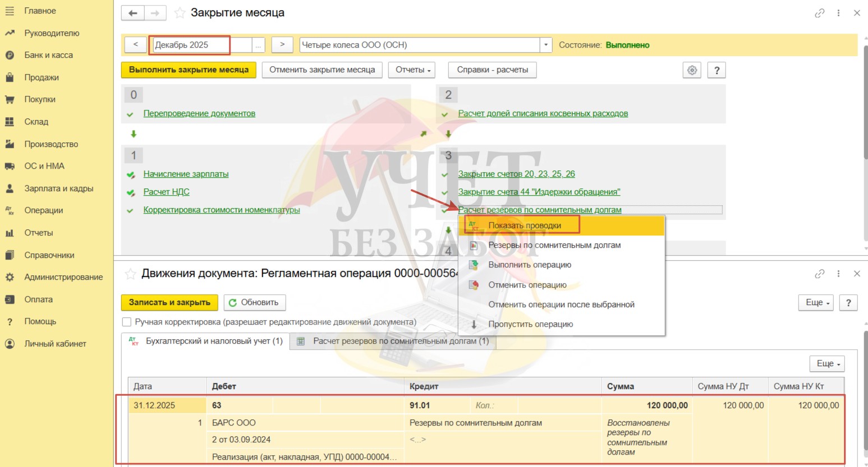This screenshot has width=868, height=467.
Task: Click the back navigation arrow button
Action: pos(132,13)
